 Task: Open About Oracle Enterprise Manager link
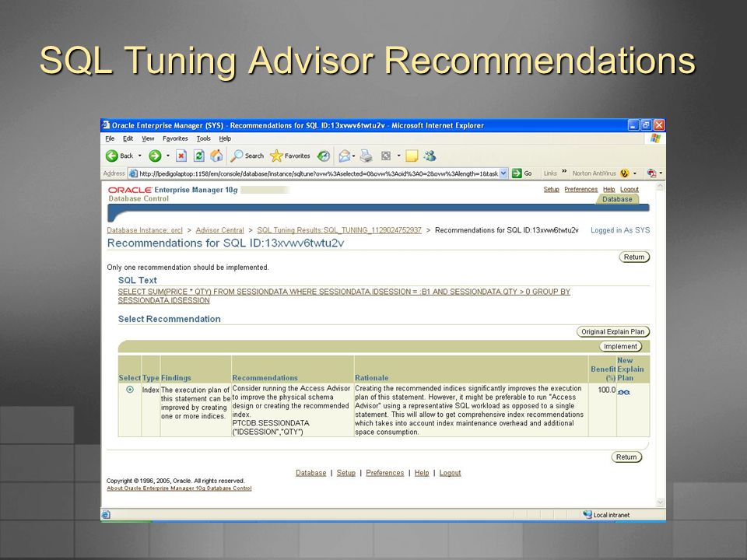coord(179,488)
